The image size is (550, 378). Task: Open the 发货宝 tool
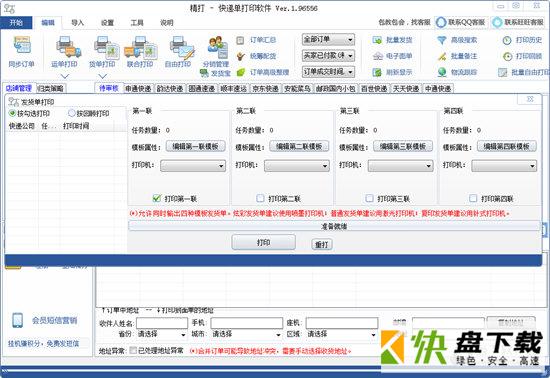(215, 73)
